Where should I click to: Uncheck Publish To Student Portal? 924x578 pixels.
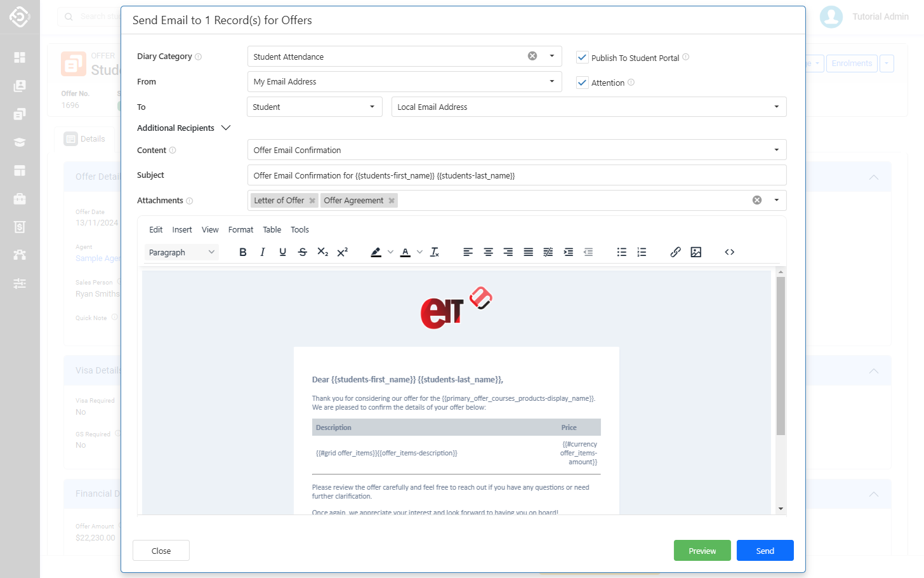click(x=582, y=57)
